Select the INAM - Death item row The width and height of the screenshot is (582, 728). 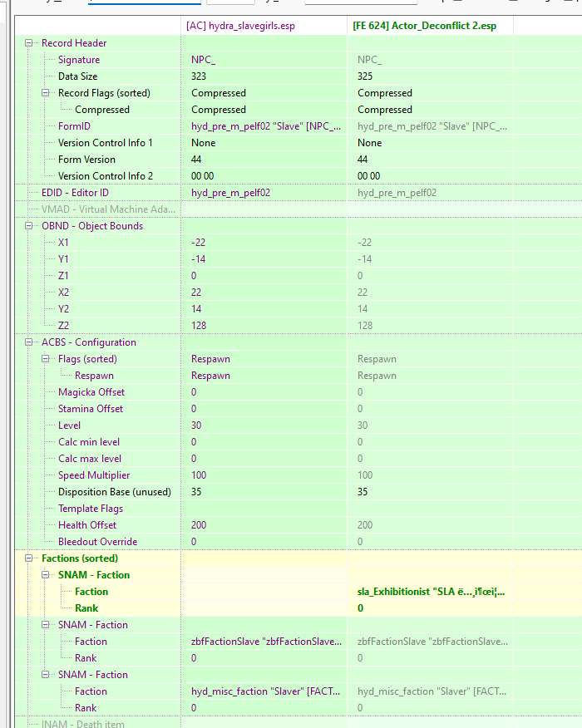(x=82, y=724)
